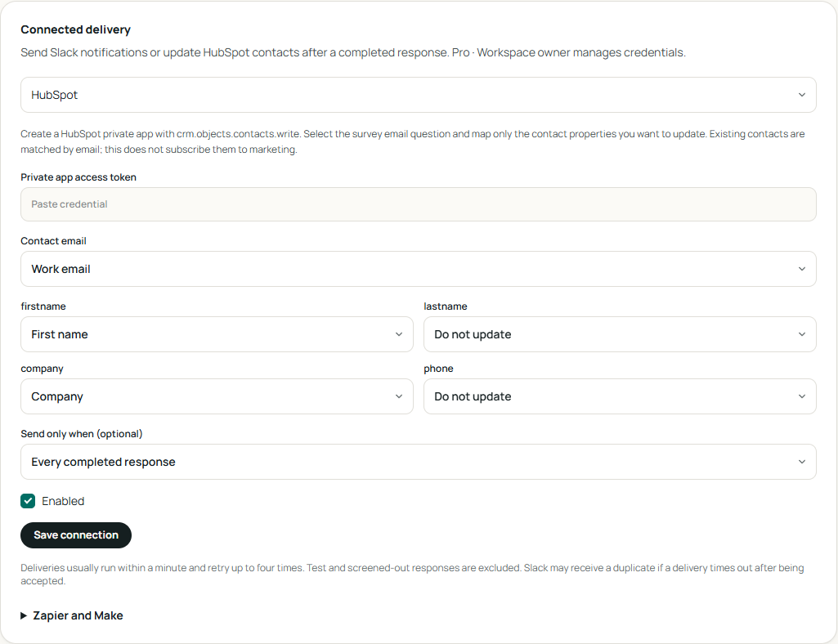The image size is (838, 644).
Task: Click the phone field label
Action: pos(438,369)
